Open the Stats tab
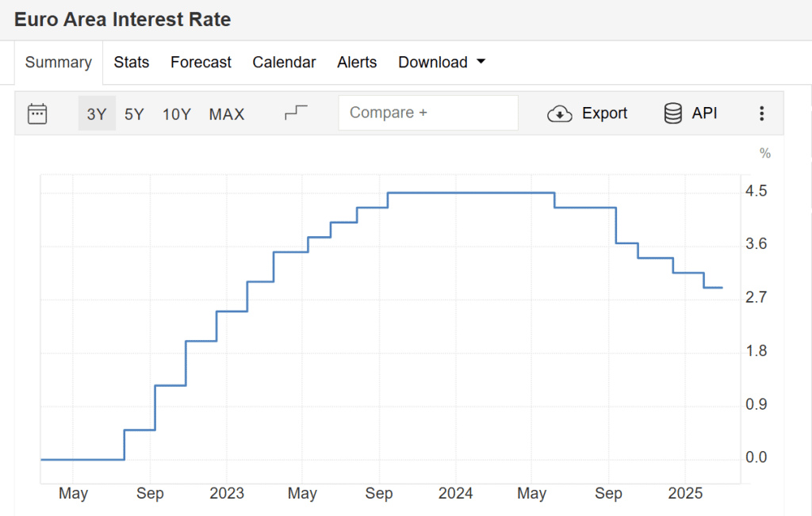 tap(132, 63)
